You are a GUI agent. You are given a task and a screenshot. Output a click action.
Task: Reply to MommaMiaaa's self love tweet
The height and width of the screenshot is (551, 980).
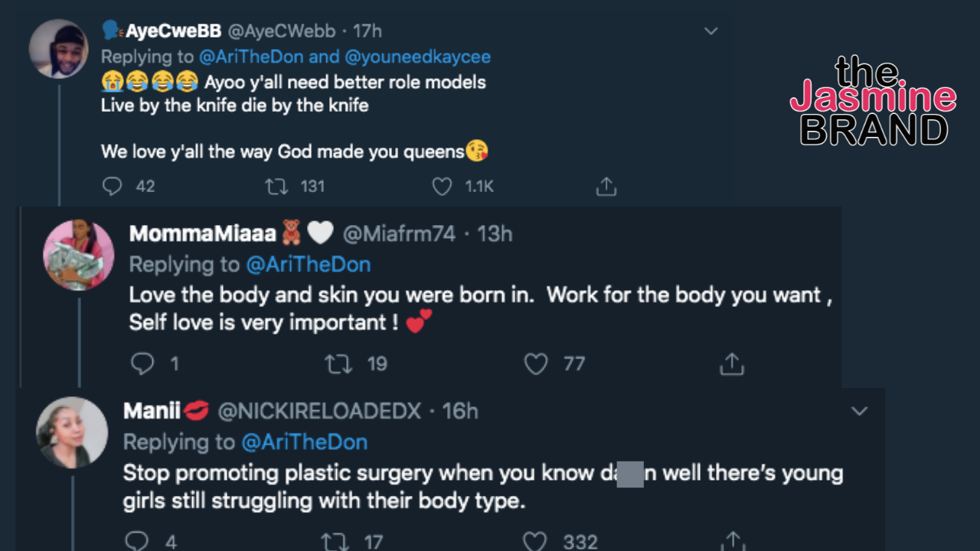[142, 364]
